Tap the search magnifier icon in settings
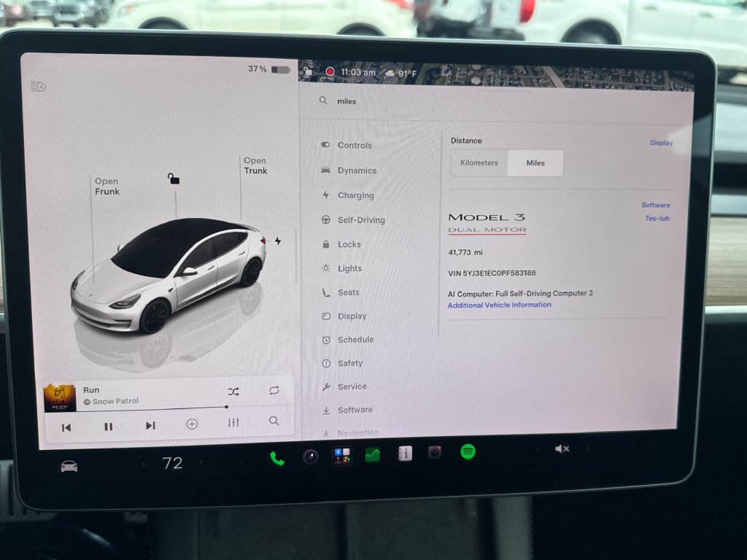747x560 pixels. point(323,101)
